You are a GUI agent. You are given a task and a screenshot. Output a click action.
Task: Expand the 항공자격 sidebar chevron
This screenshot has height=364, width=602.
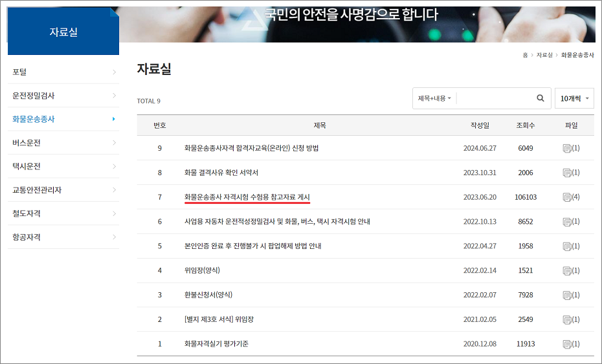[114, 237]
